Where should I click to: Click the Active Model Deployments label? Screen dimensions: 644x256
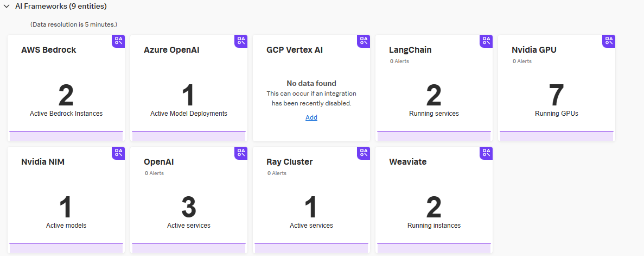[x=188, y=113]
